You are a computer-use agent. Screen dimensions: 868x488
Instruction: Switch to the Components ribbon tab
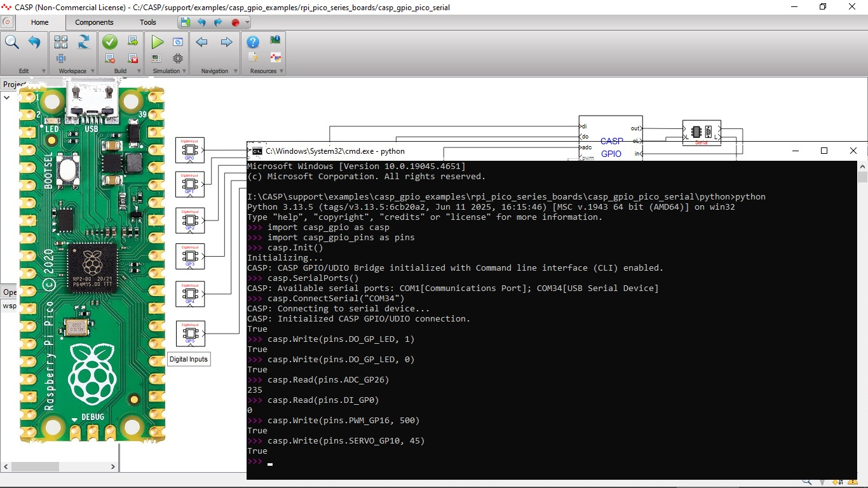coord(94,22)
